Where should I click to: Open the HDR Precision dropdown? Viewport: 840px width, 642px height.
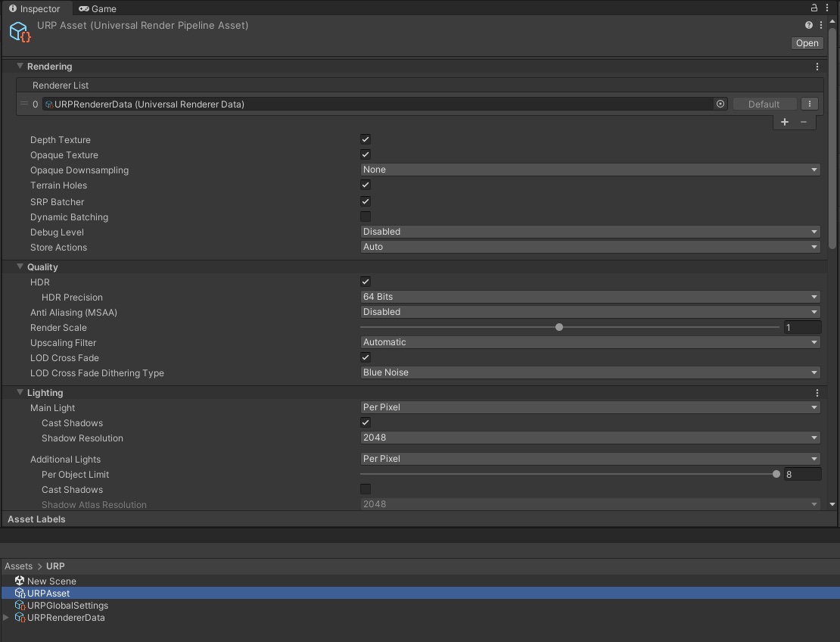(590, 297)
